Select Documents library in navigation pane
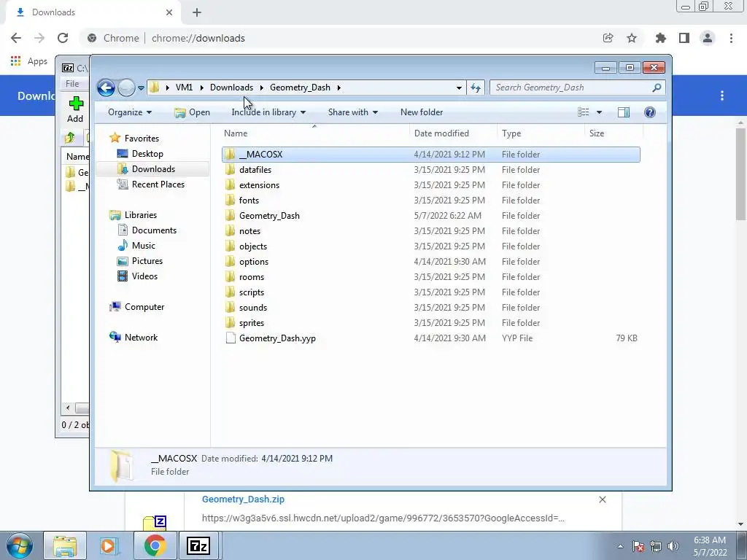The height and width of the screenshot is (560, 747). tap(154, 230)
